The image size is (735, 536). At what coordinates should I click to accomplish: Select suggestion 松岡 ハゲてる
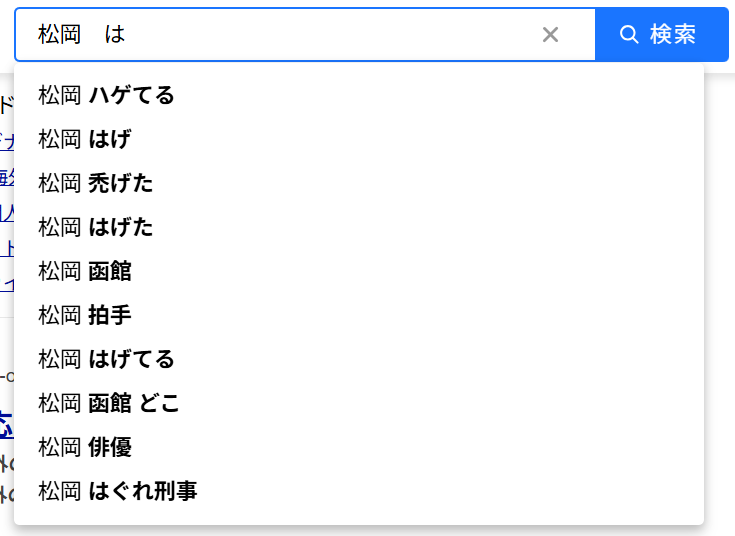(359, 95)
